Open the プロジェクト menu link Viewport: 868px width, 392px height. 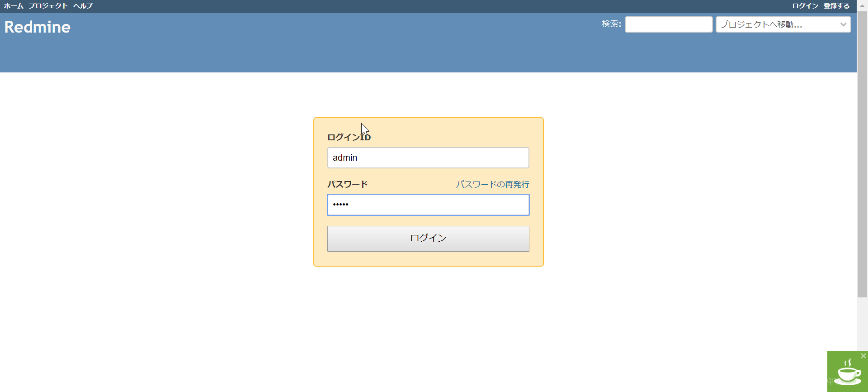click(48, 6)
